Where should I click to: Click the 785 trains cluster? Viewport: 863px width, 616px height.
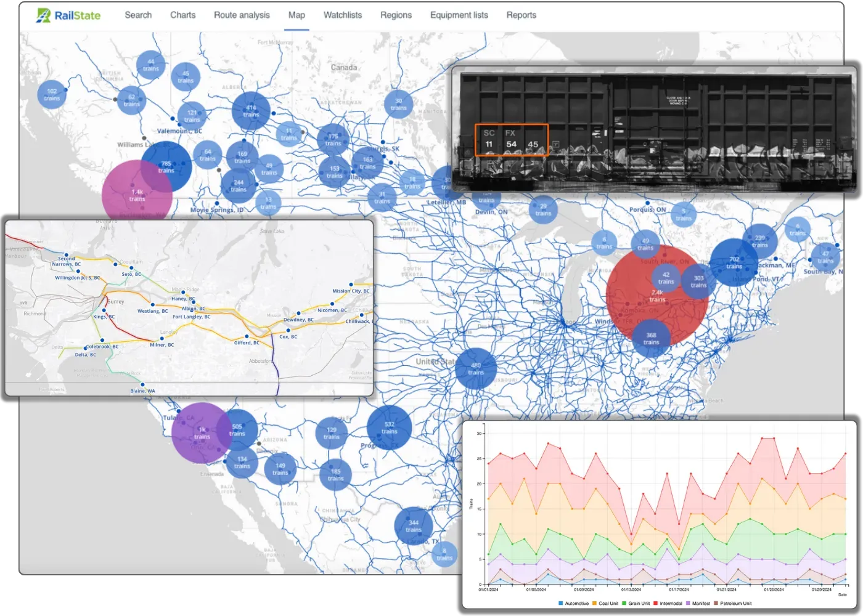click(x=166, y=167)
